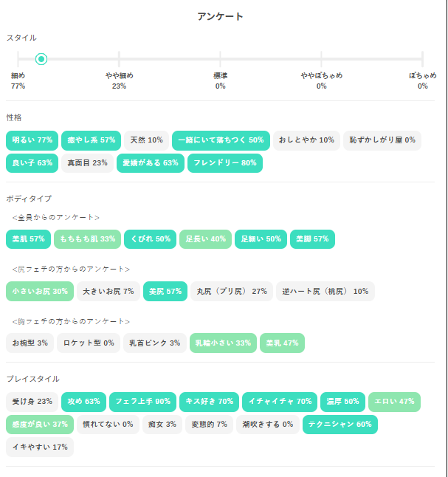Select the 美肌 57% tag
This screenshot has height=477, width=448.
[29, 239]
